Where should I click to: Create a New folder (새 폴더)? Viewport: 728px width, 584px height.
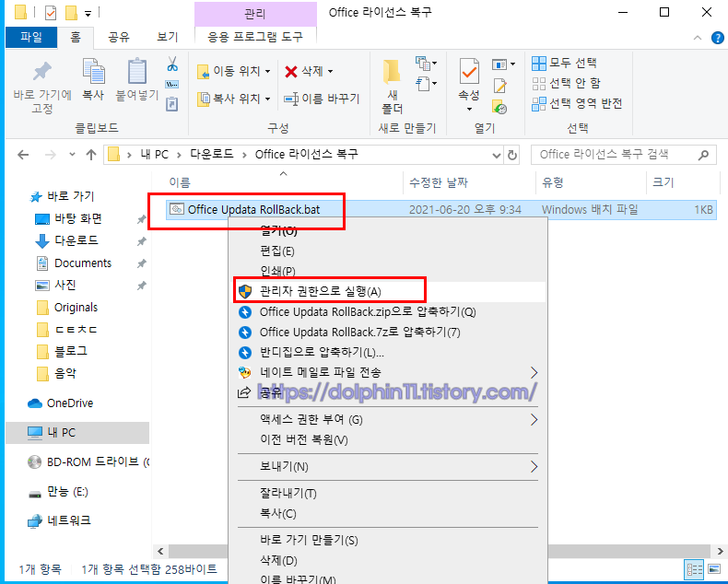(x=392, y=87)
